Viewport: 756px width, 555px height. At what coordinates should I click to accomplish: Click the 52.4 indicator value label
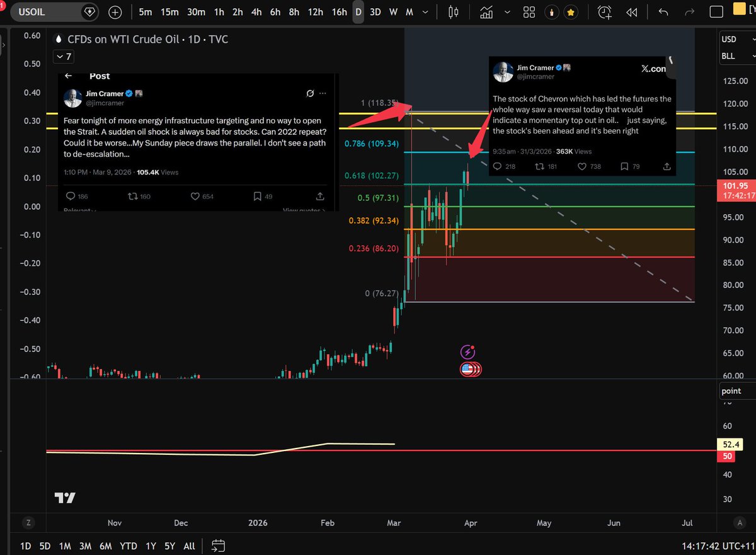pyautogui.click(x=731, y=444)
